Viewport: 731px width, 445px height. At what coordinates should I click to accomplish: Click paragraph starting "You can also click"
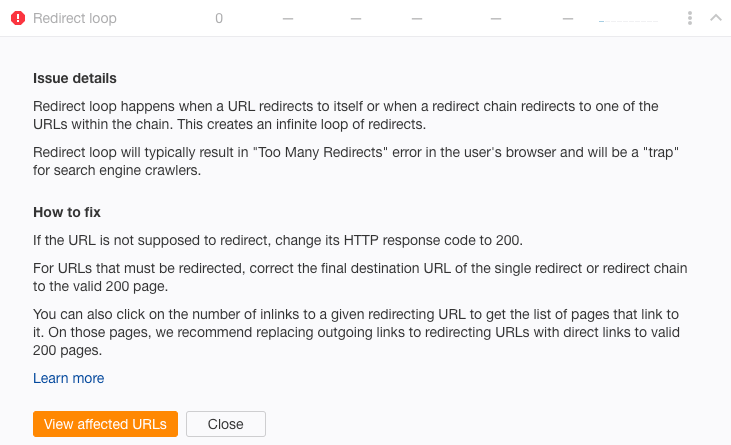tap(356, 332)
